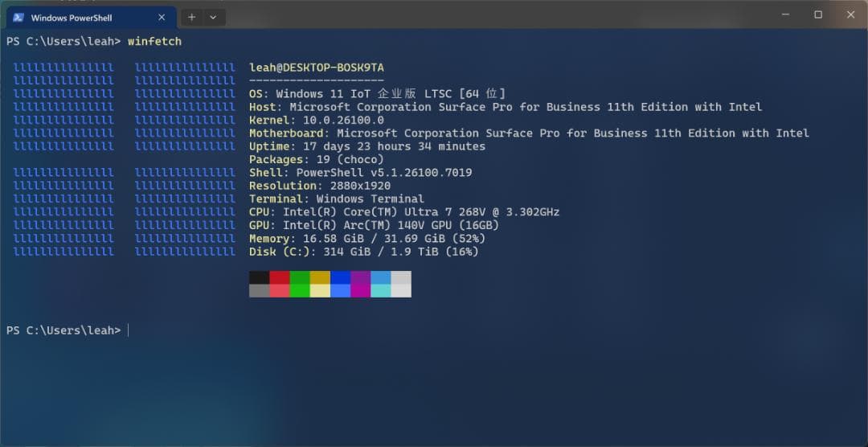Click the 'Motherboard:' line text

(x=529, y=133)
